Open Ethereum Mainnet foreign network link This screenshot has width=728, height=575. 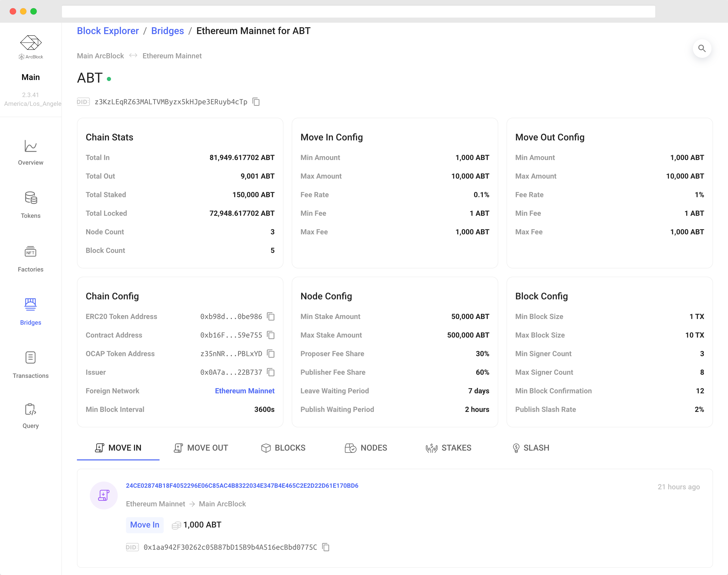coord(244,391)
